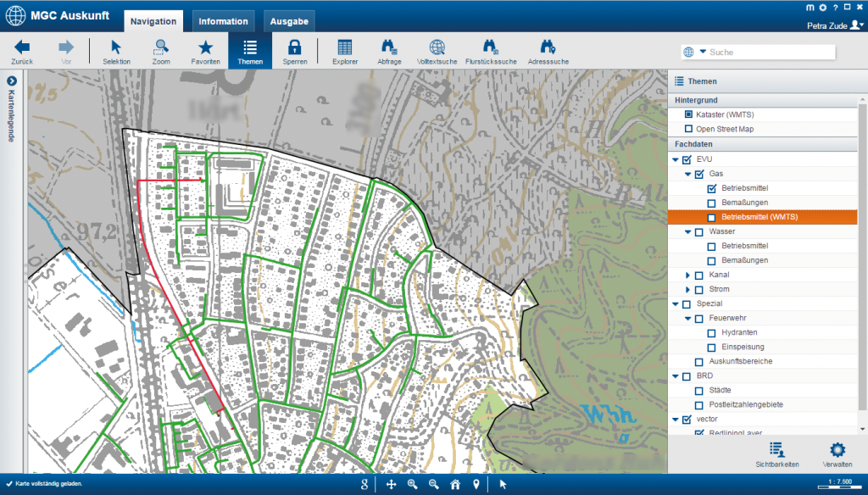This screenshot has width=868, height=495.
Task: Click the home extent icon in bottom bar
Action: (455, 484)
